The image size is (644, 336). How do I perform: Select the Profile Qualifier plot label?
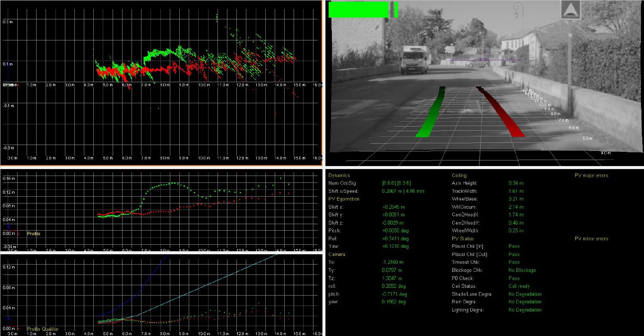tap(43, 329)
